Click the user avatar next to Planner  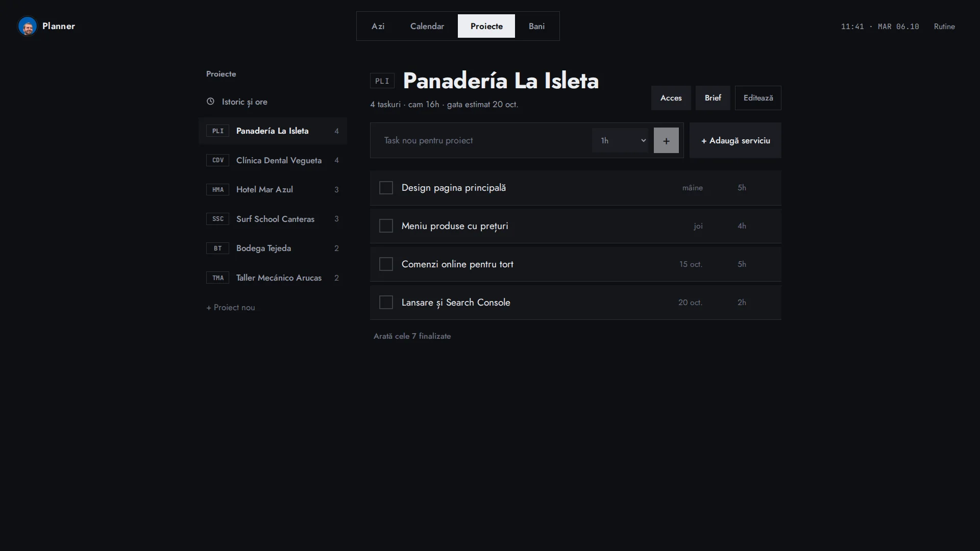click(28, 26)
